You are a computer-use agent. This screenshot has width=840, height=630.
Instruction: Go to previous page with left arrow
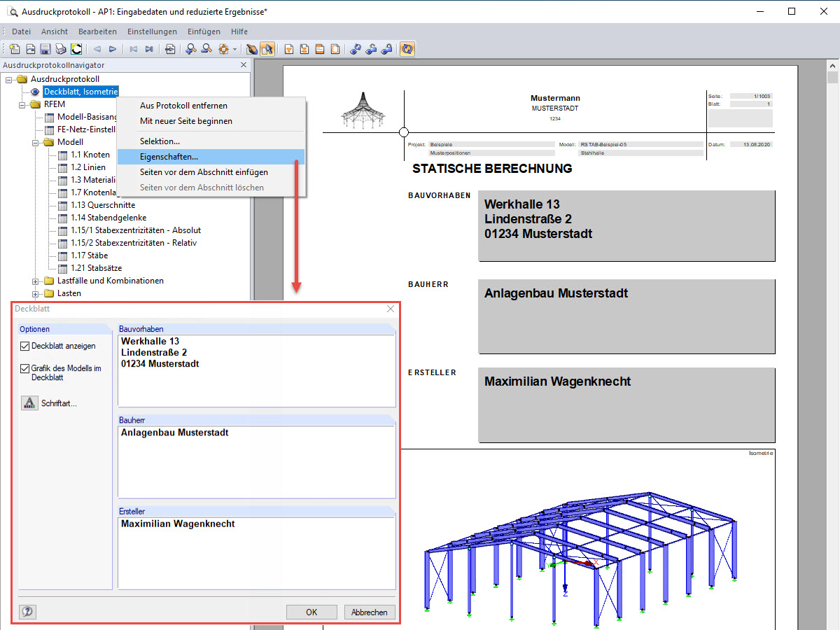pos(97,49)
